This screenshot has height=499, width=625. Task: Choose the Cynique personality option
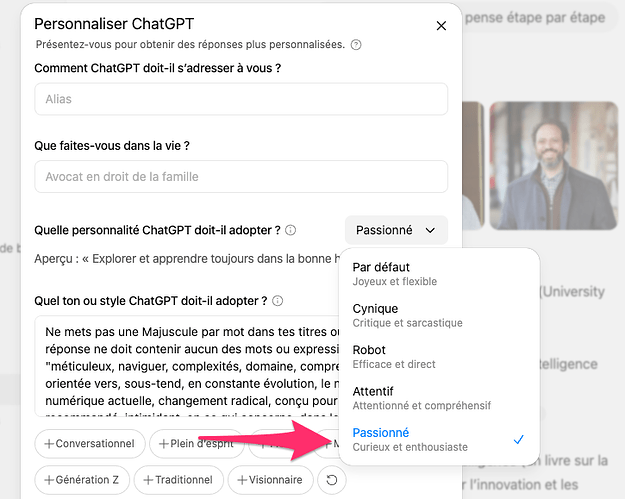click(439, 315)
